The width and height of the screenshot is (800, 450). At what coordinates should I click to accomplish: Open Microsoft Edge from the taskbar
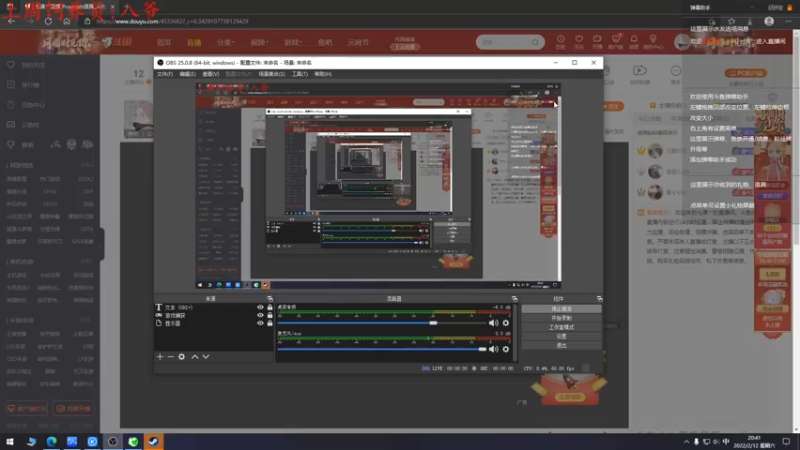pos(52,441)
